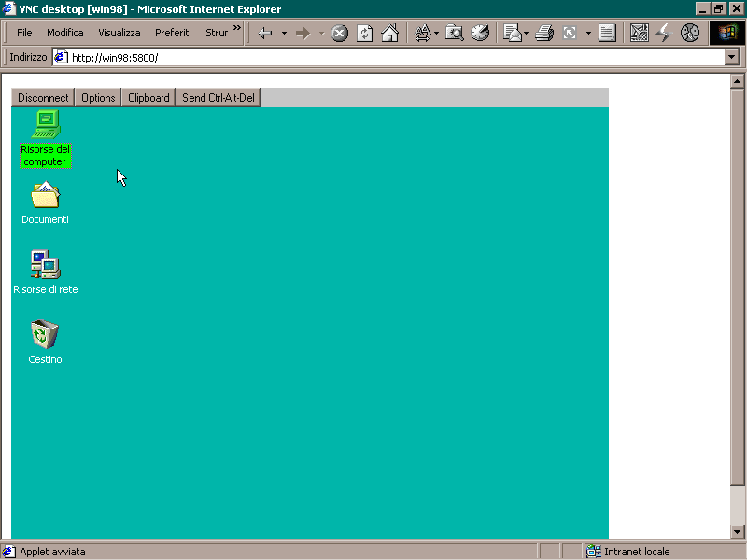Click the vertical scrollbar thumb

click(737, 287)
